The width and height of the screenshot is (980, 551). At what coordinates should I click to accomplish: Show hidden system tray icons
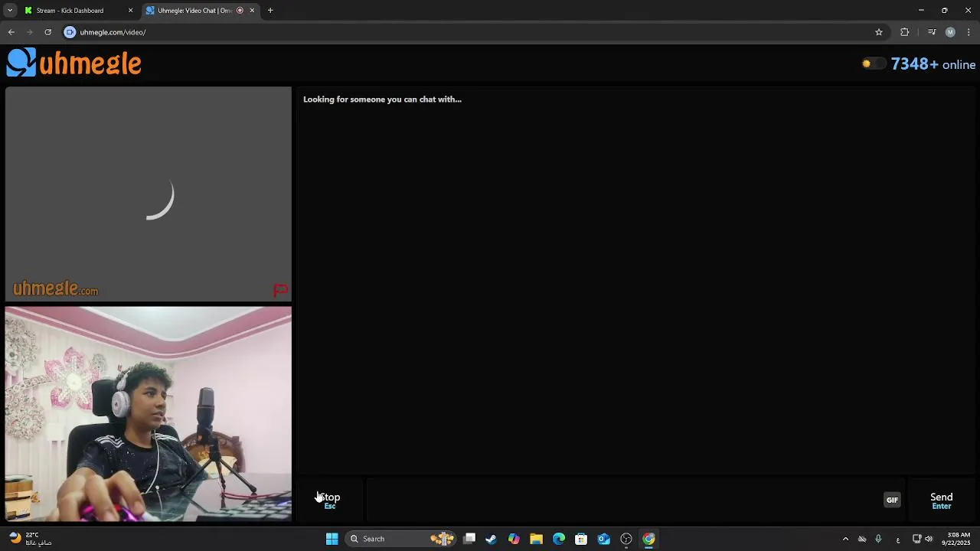pos(845,539)
